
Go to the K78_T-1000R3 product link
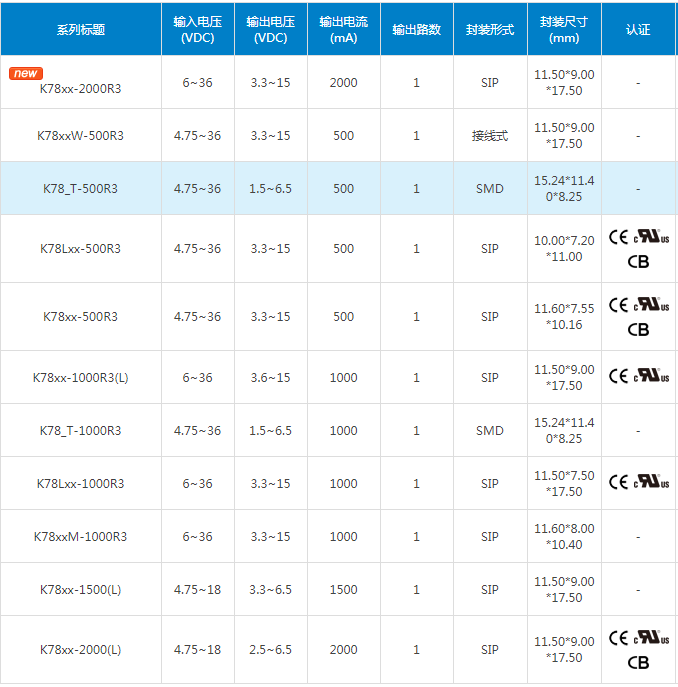tap(80, 430)
